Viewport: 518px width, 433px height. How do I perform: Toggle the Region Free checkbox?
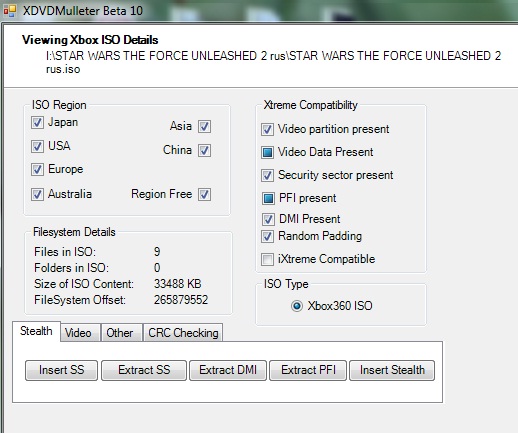[x=204, y=194]
